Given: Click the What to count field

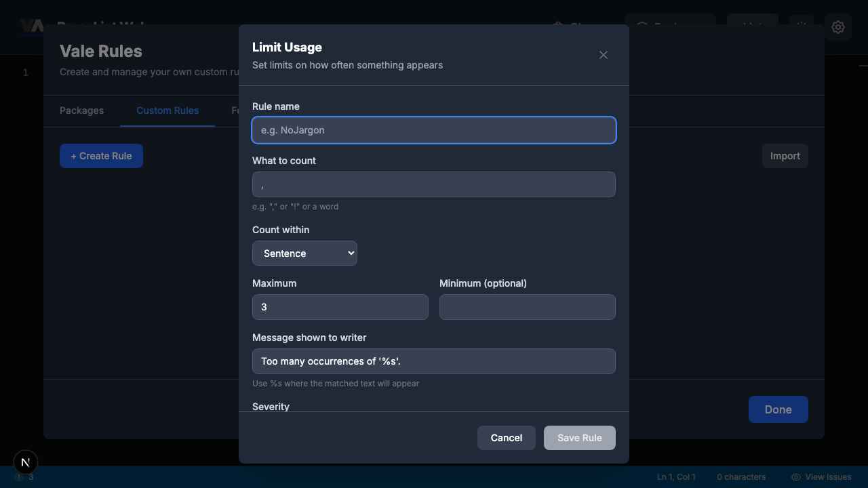Looking at the screenshot, I should click(x=434, y=184).
